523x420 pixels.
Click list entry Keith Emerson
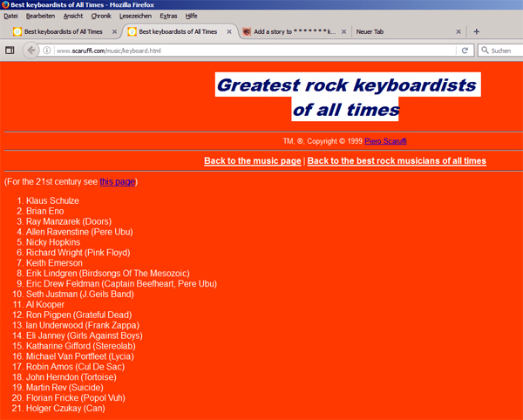click(54, 262)
